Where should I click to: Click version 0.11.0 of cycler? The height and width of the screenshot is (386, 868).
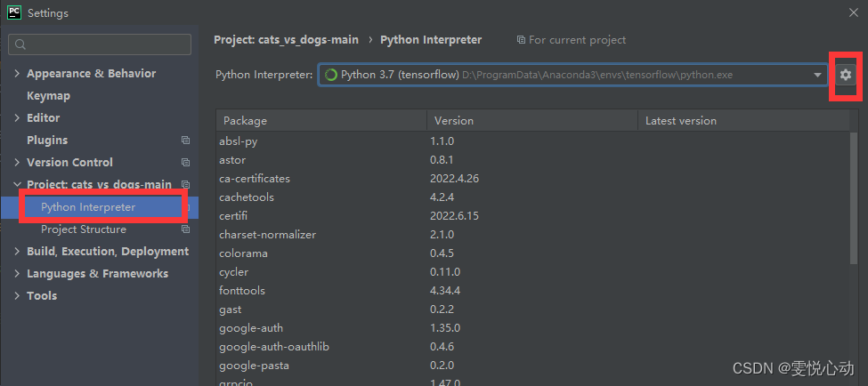click(445, 272)
